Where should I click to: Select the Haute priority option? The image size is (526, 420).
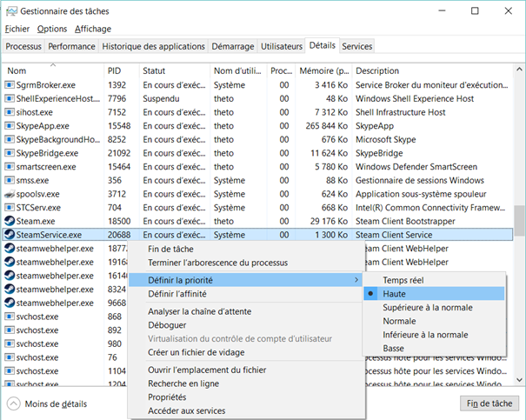[435, 294]
